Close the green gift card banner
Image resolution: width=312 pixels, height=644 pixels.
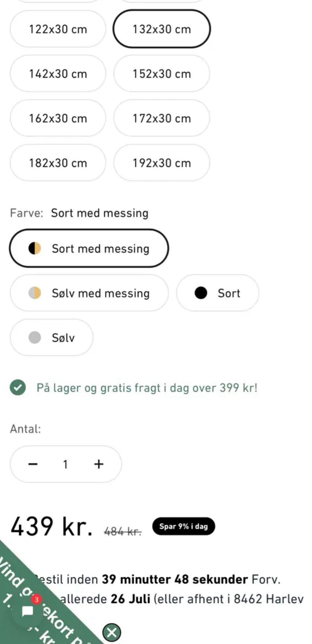(x=112, y=633)
